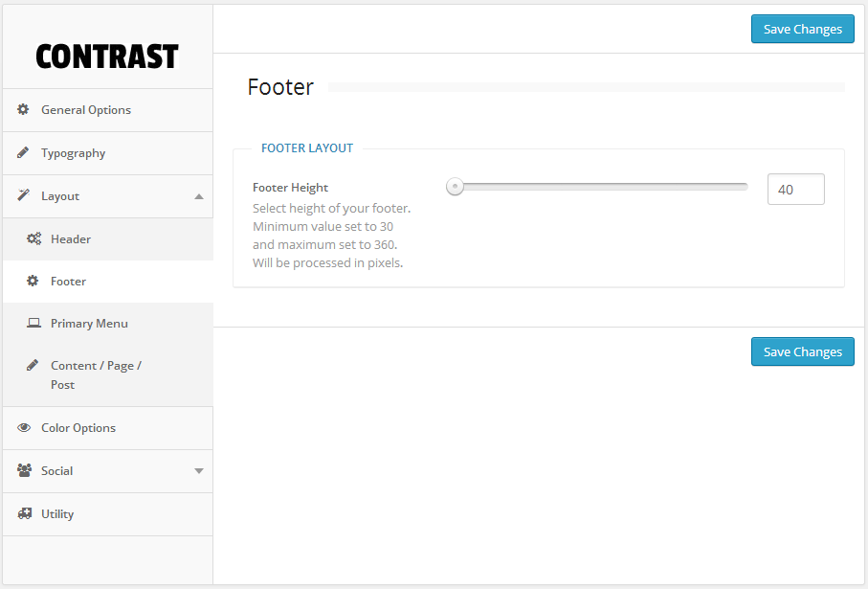Click the Footer Height slider handle
The height and width of the screenshot is (589, 868).
coord(456,187)
